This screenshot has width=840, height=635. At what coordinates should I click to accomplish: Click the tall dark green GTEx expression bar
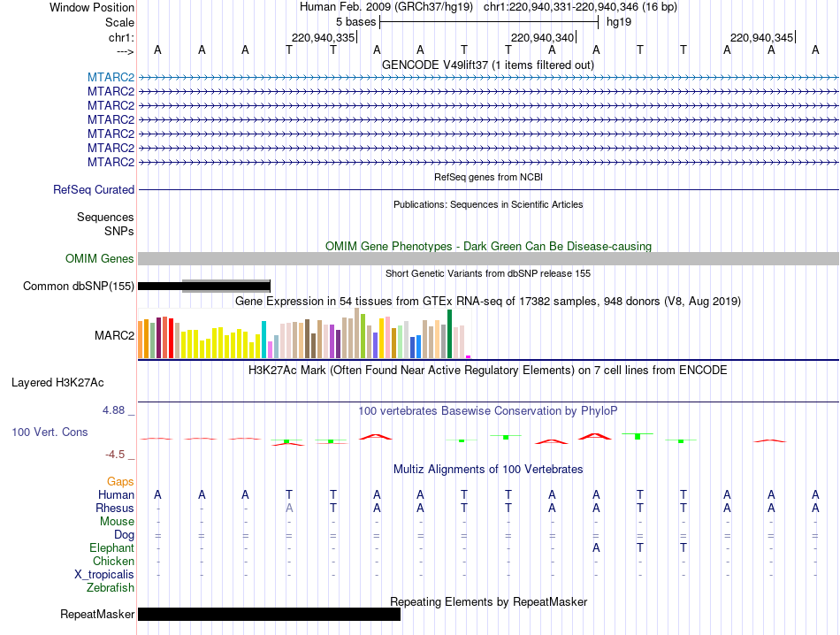click(x=449, y=333)
